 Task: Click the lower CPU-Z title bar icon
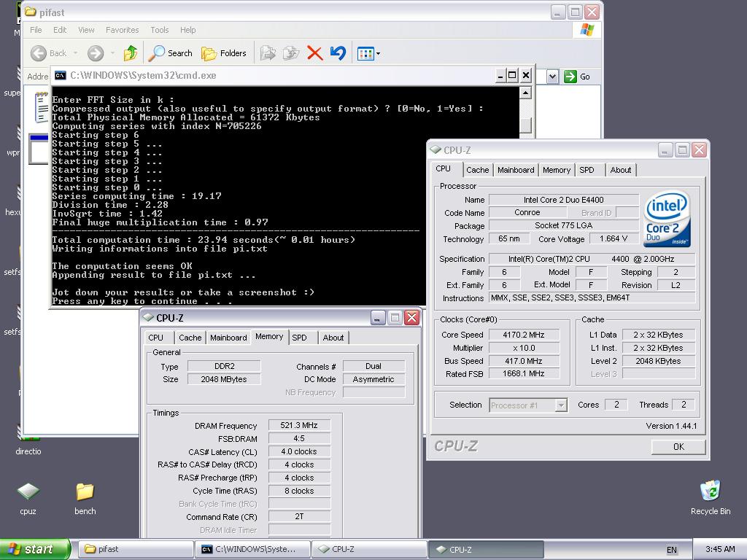pyautogui.click(x=148, y=317)
